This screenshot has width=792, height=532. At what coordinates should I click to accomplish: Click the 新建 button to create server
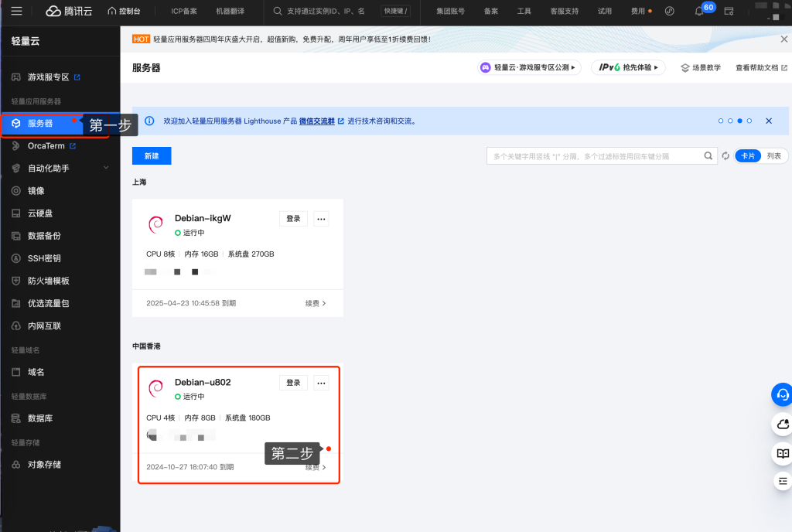click(x=152, y=155)
